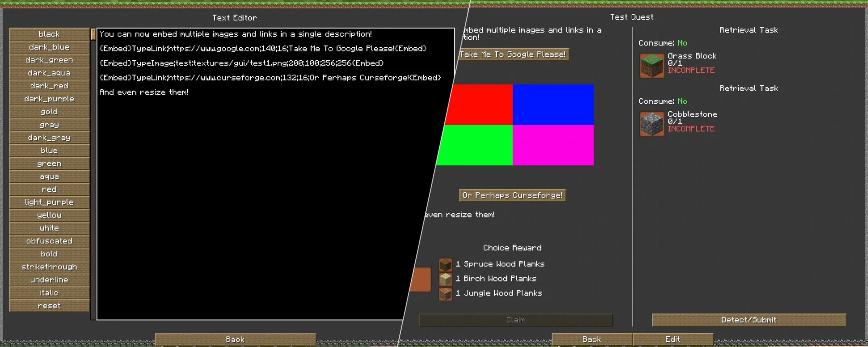Click Back in the Text Editor
The image size is (868, 347).
pyautogui.click(x=235, y=340)
